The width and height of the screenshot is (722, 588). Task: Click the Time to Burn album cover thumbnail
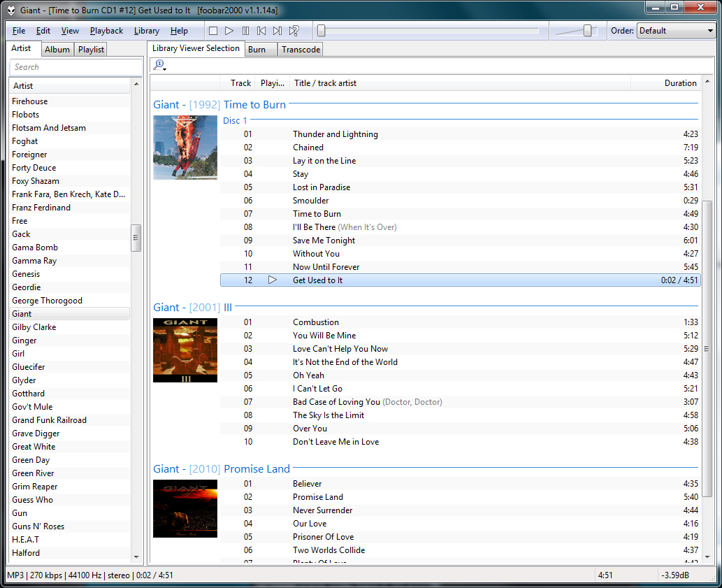click(x=185, y=147)
